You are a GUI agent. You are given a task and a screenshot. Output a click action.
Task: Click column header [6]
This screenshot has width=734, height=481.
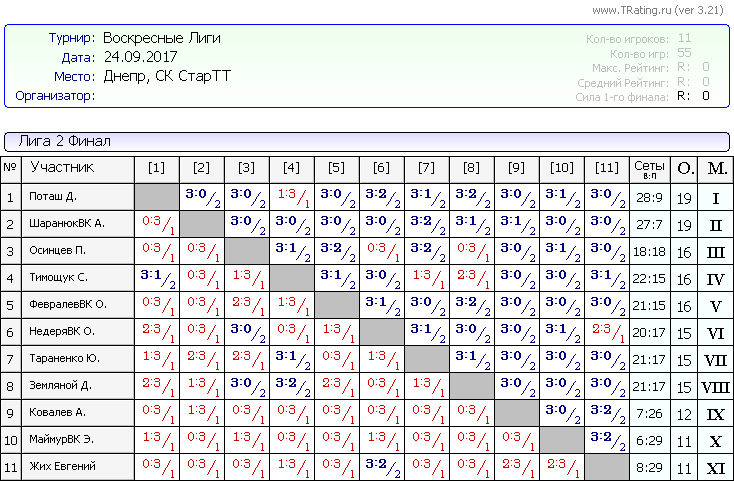pyautogui.click(x=381, y=169)
